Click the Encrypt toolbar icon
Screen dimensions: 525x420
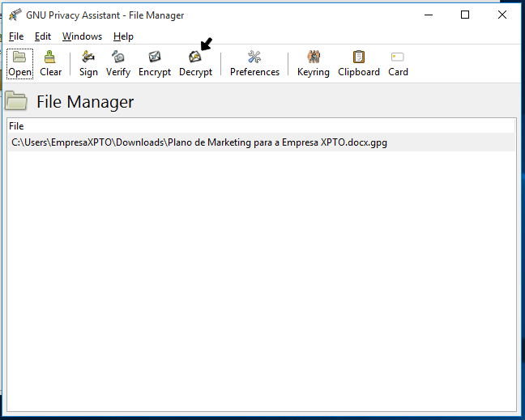click(155, 64)
